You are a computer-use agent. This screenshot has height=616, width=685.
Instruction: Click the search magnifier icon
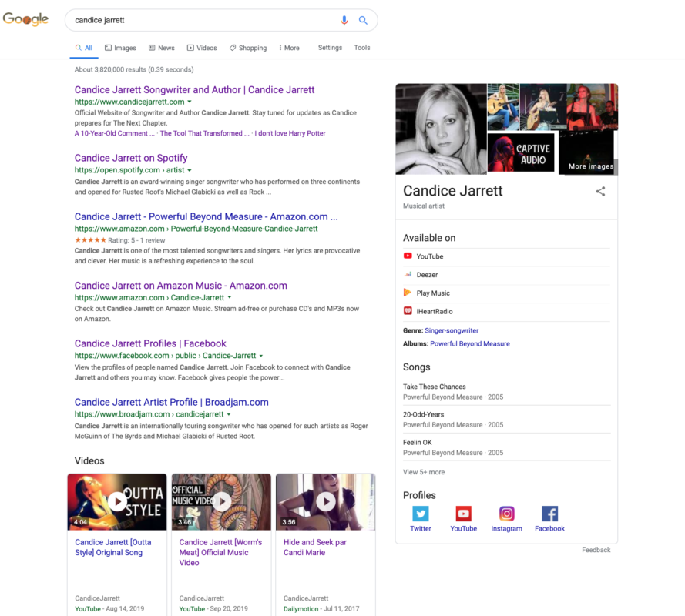363,20
